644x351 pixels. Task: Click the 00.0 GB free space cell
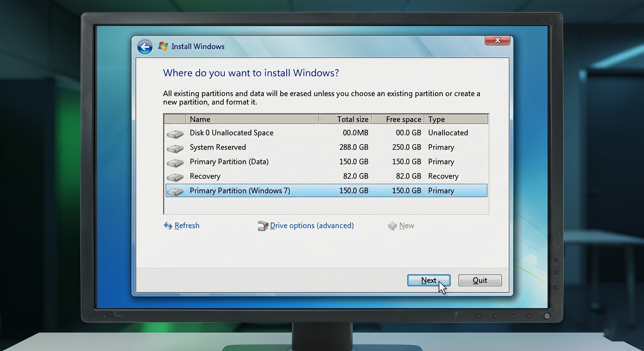(x=408, y=133)
